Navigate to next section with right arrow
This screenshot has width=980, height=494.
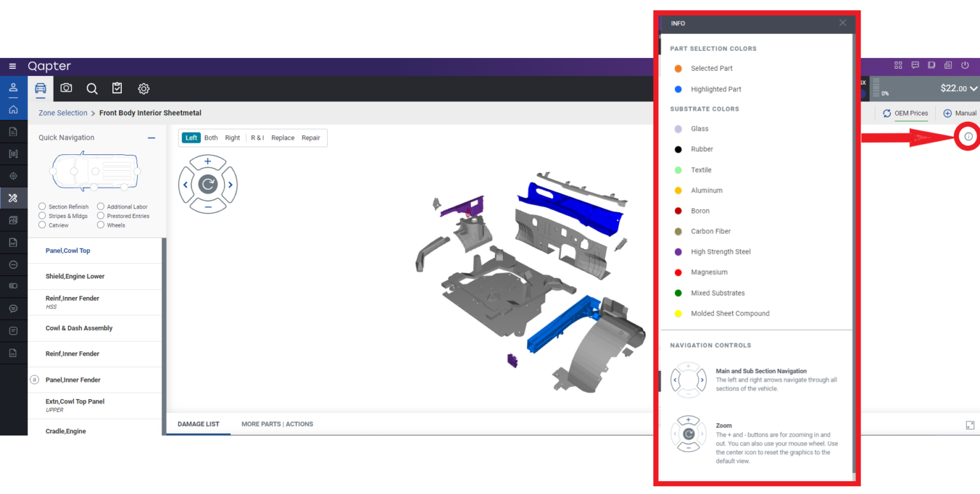[230, 185]
